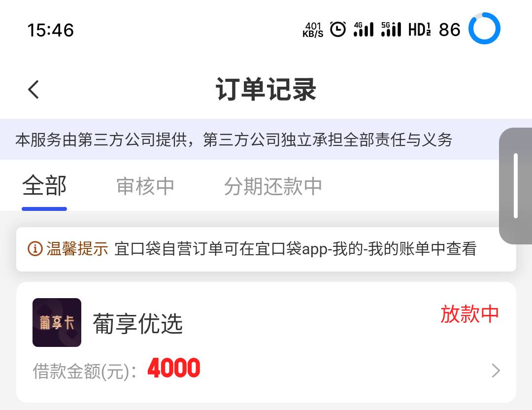Tap the third-party service disclaimer banner
The height and width of the screenshot is (410, 532).
click(x=266, y=139)
